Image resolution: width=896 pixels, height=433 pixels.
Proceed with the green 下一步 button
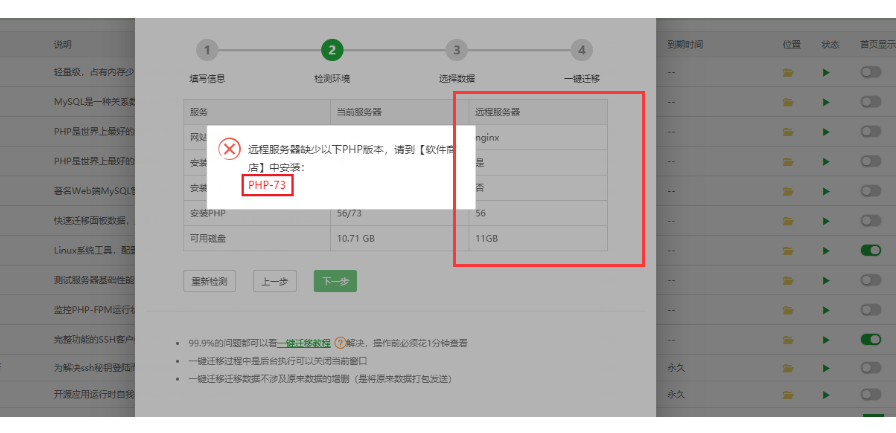point(335,281)
